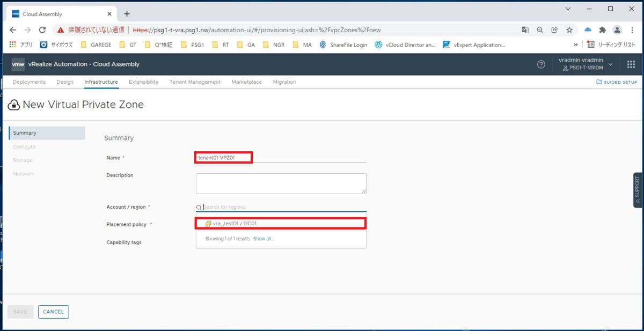Screen dimensions: 644x331
Task: Open the Google Translate page icon
Action: click(x=525, y=30)
